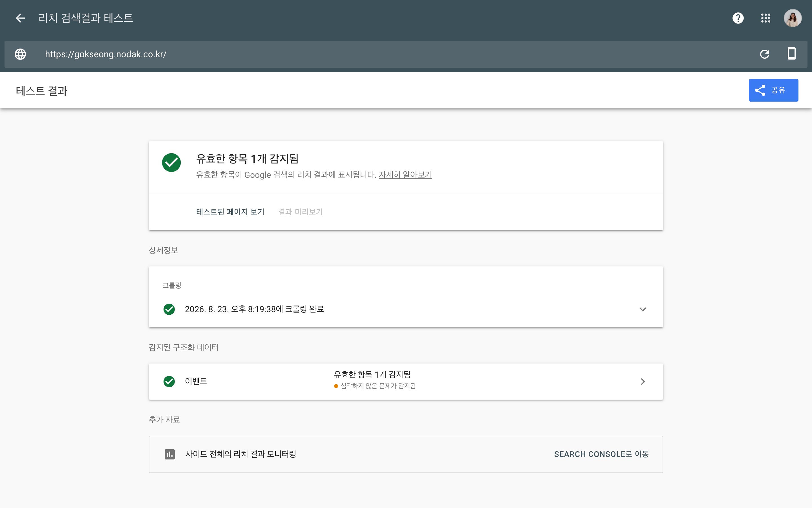Click the 크롤링 card label
This screenshot has width=812, height=508.
tap(172, 285)
